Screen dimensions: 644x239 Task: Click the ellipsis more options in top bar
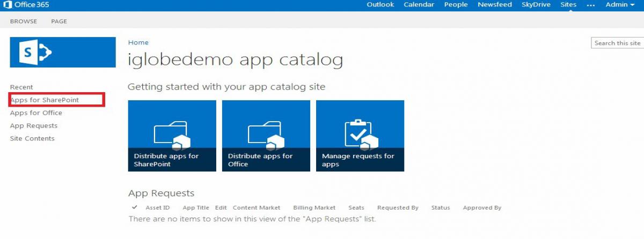click(x=591, y=5)
